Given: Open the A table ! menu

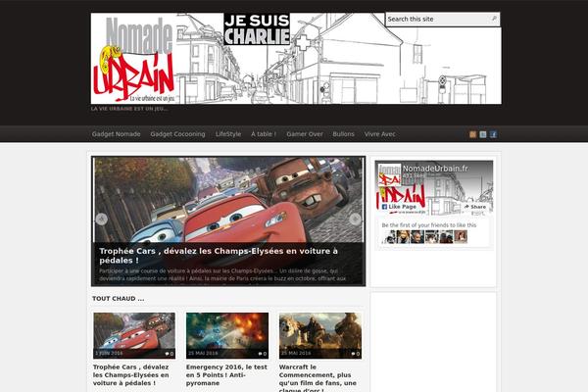Looking at the screenshot, I should (x=264, y=134).
